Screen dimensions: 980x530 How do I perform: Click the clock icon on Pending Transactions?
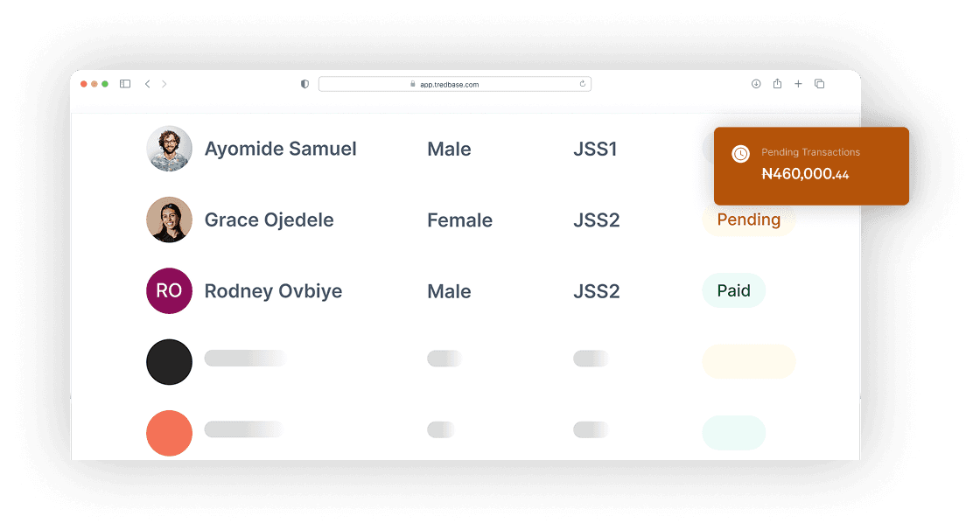click(740, 154)
